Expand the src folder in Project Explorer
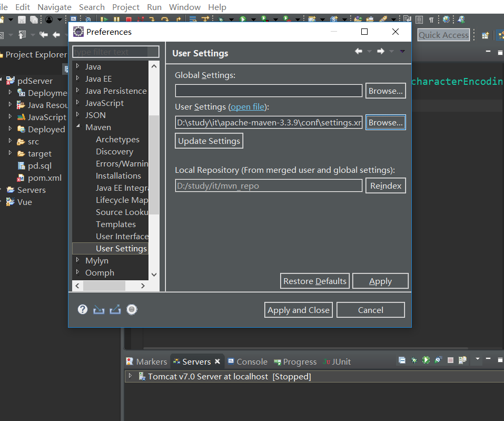This screenshot has height=421, width=504. pos(10,141)
